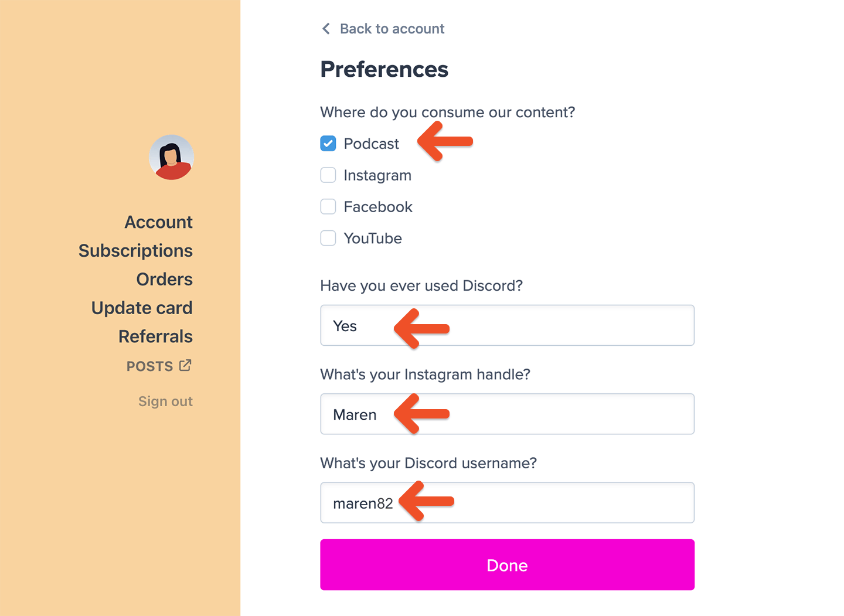844x616 pixels.
Task: Click the back chevron arrow near Back to account
Action: point(326,28)
